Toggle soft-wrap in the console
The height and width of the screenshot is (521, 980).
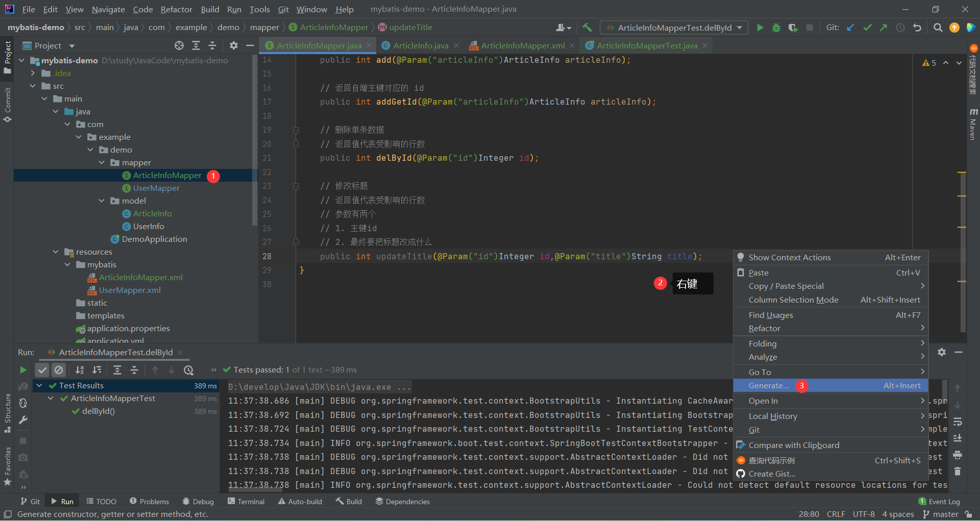coord(958,421)
